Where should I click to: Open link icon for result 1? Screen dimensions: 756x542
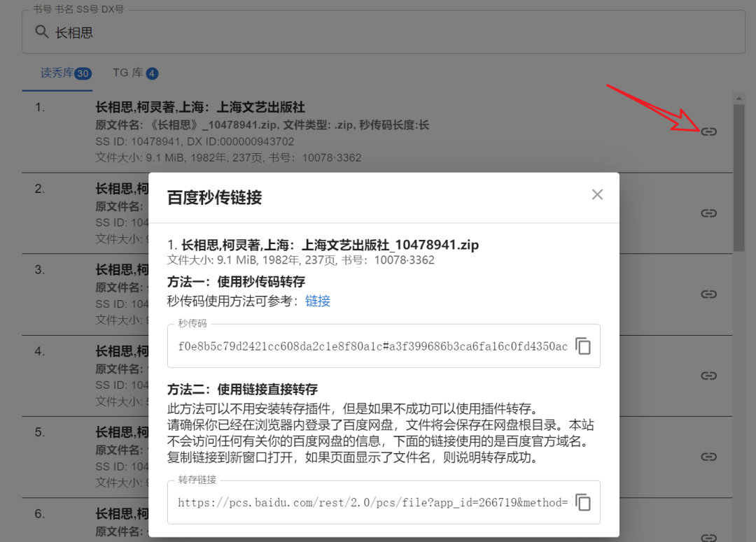[708, 131]
